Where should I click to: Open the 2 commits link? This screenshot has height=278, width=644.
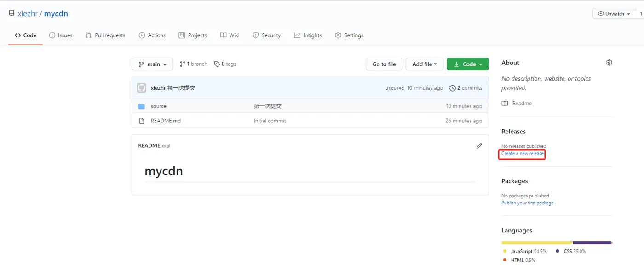pyautogui.click(x=466, y=88)
